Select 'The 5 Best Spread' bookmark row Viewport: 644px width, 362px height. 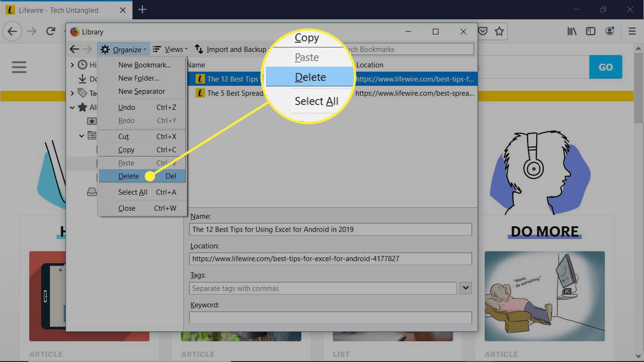click(332, 93)
